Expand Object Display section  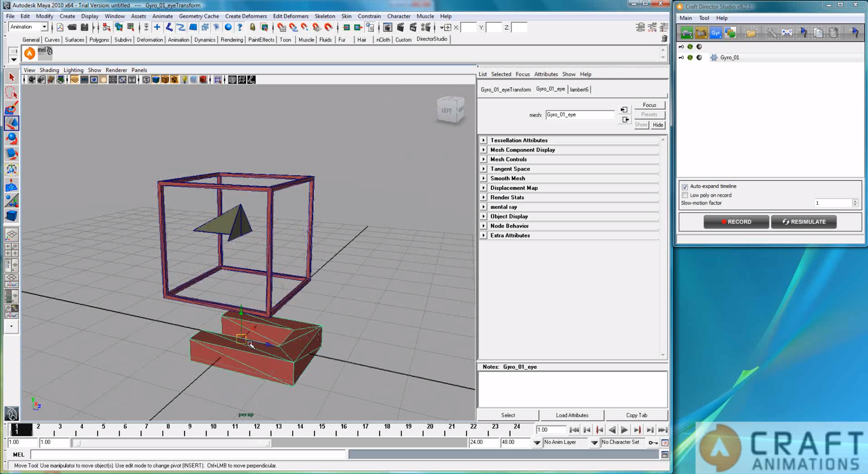tap(483, 216)
